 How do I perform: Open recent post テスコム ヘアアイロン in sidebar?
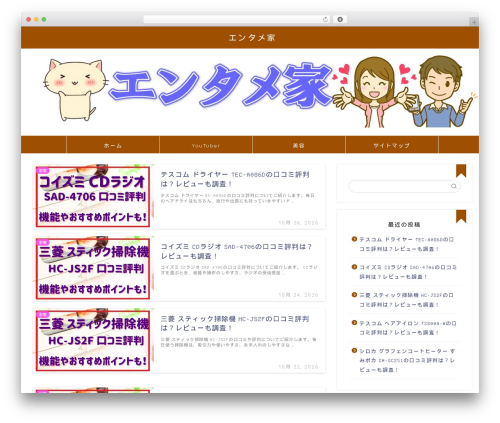(x=408, y=328)
